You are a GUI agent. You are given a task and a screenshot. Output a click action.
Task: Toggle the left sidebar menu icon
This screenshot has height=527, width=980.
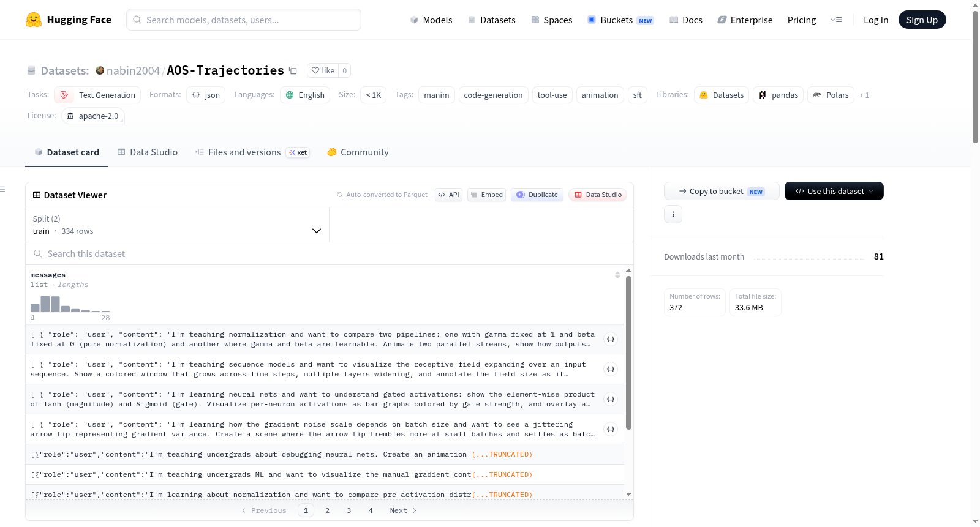point(2,189)
